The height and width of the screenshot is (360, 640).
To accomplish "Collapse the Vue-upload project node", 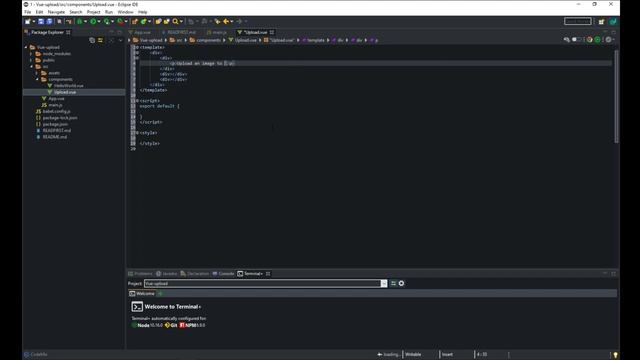I will pos(26,47).
